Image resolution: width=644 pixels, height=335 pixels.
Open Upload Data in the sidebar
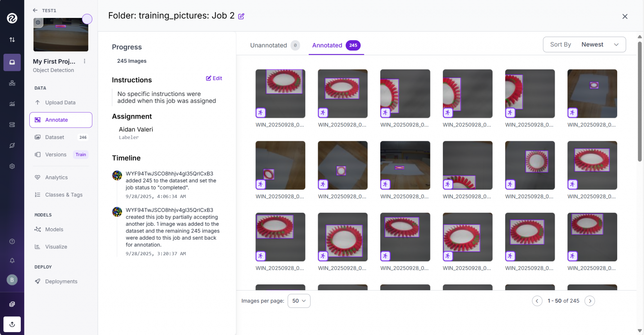tap(60, 102)
